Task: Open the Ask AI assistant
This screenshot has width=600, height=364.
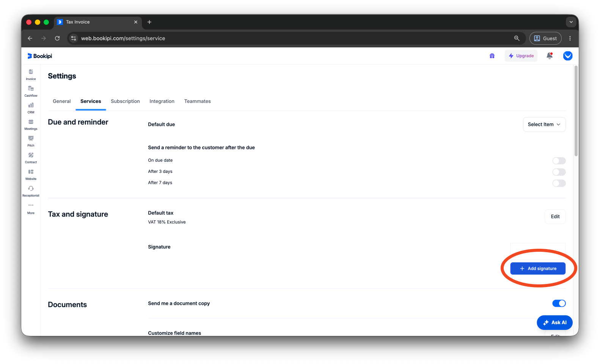Action: 554,323
